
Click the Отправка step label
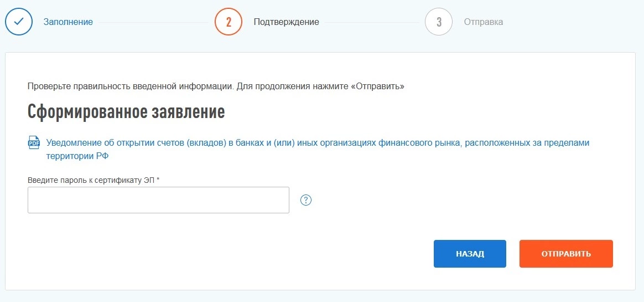pyautogui.click(x=484, y=22)
